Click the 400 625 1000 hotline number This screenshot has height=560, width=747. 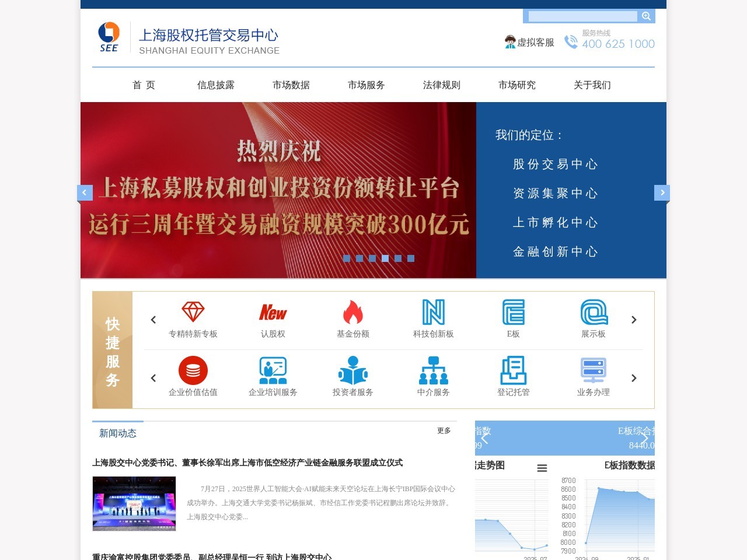click(x=618, y=44)
